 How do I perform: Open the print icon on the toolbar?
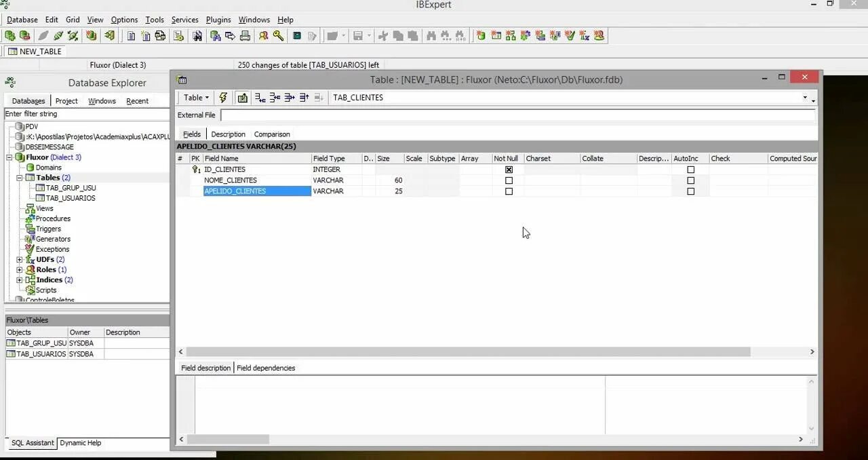click(x=245, y=35)
